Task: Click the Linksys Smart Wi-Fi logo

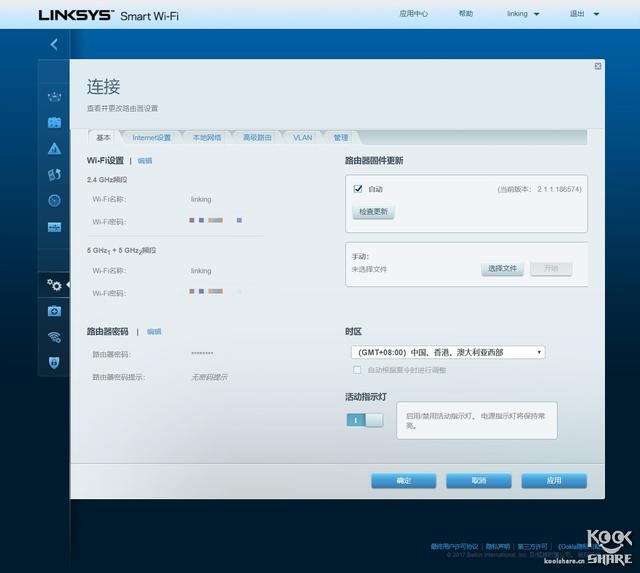Action: point(109,16)
